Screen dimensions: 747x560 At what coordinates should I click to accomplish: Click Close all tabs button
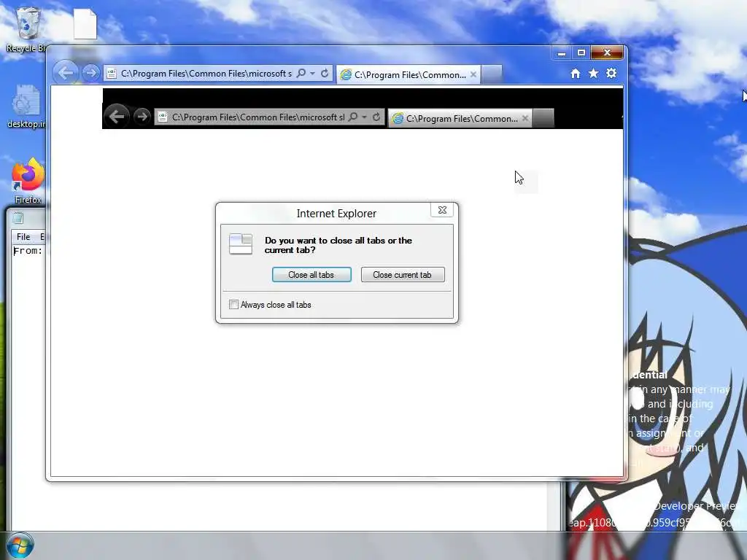tap(311, 275)
